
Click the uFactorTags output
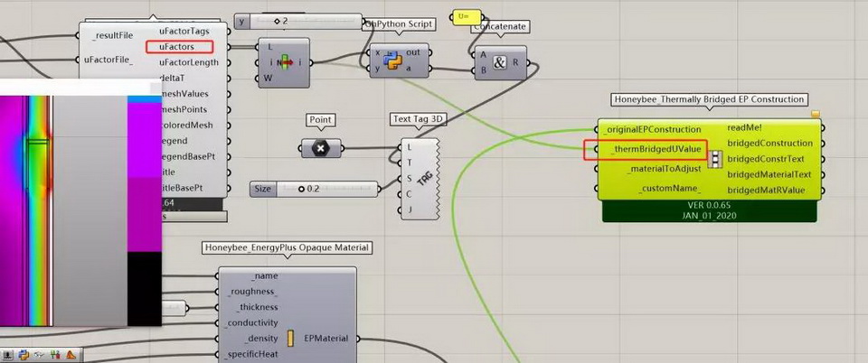click(184, 31)
